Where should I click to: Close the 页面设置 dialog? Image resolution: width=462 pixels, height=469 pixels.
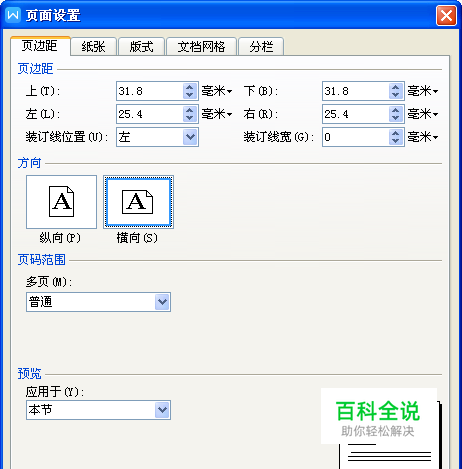click(x=446, y=15)
